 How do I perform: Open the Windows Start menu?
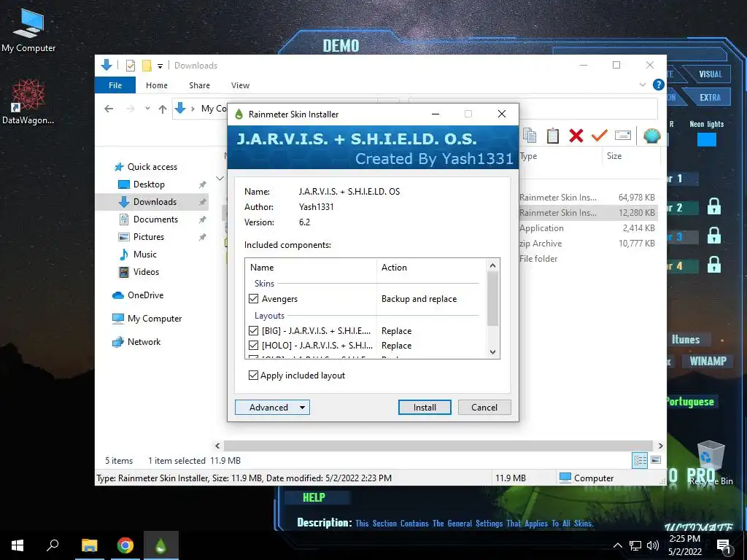tap(18, 545)
